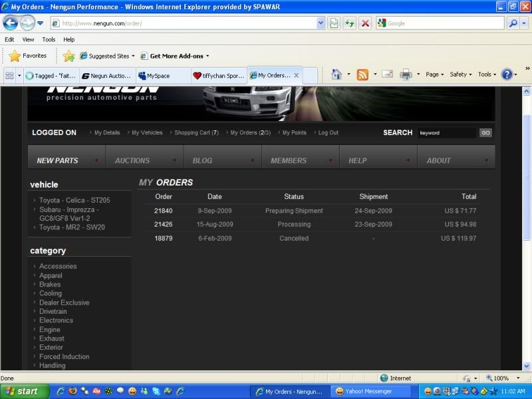Open the View menu

coord(28,39)
